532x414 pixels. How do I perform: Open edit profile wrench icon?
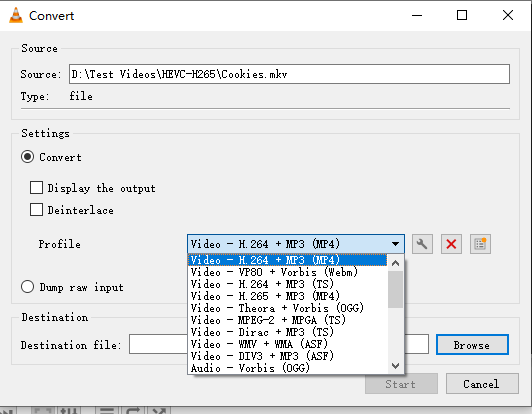(x=422, y=244)
